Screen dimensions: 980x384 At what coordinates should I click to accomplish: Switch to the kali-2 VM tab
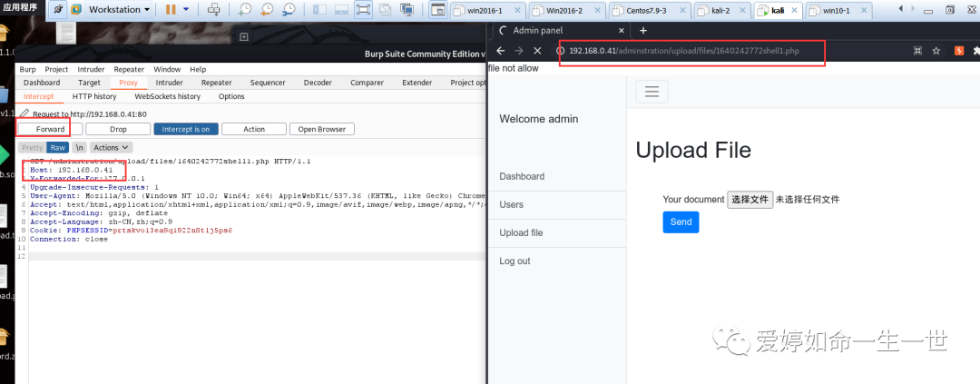tap(721, 11)
